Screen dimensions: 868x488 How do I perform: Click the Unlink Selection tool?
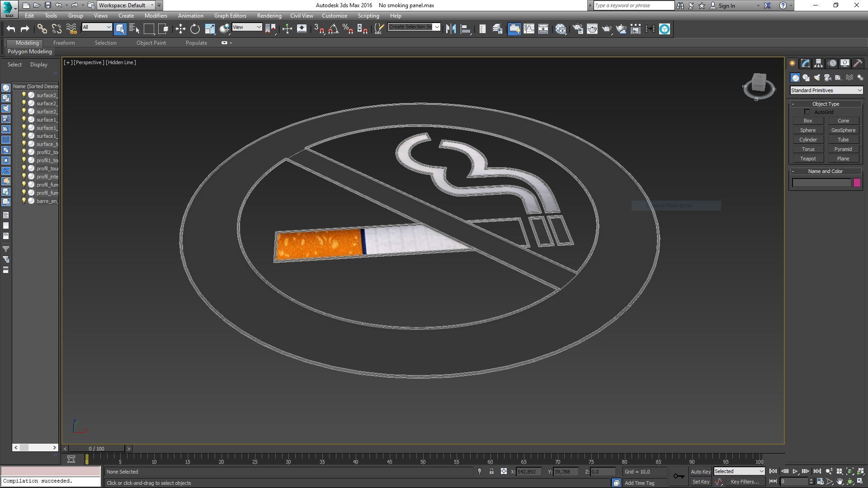[x=57, y=29]
